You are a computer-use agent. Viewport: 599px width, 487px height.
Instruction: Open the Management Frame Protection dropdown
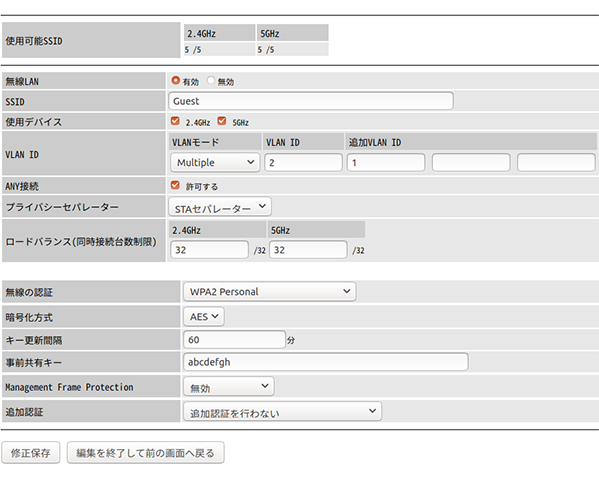229,387
